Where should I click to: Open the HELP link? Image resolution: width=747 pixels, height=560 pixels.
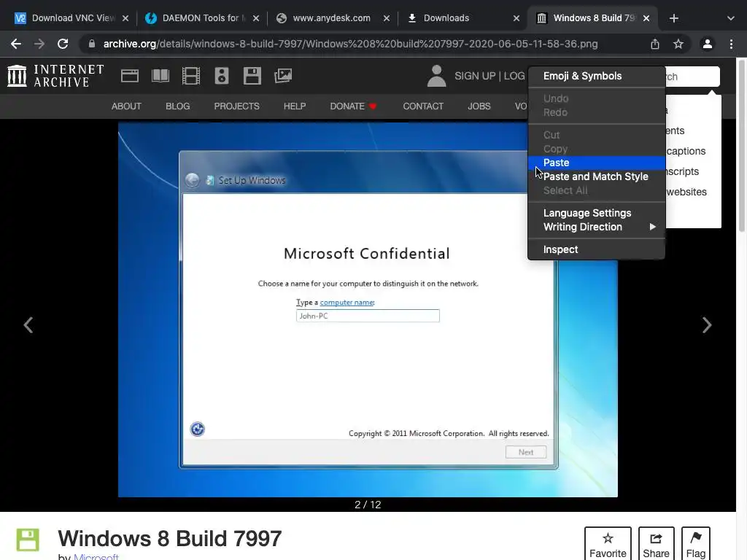[x=295, y=106]
